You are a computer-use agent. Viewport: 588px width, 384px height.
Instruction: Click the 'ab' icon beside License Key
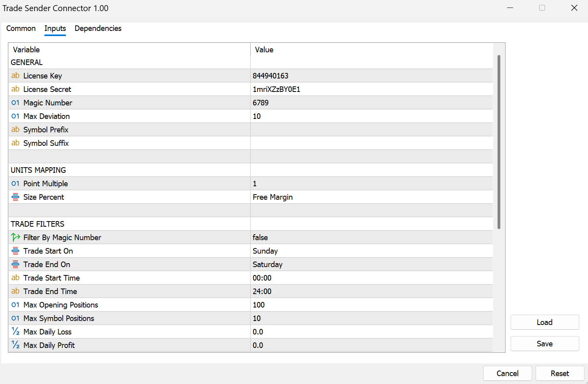(15, 76)
